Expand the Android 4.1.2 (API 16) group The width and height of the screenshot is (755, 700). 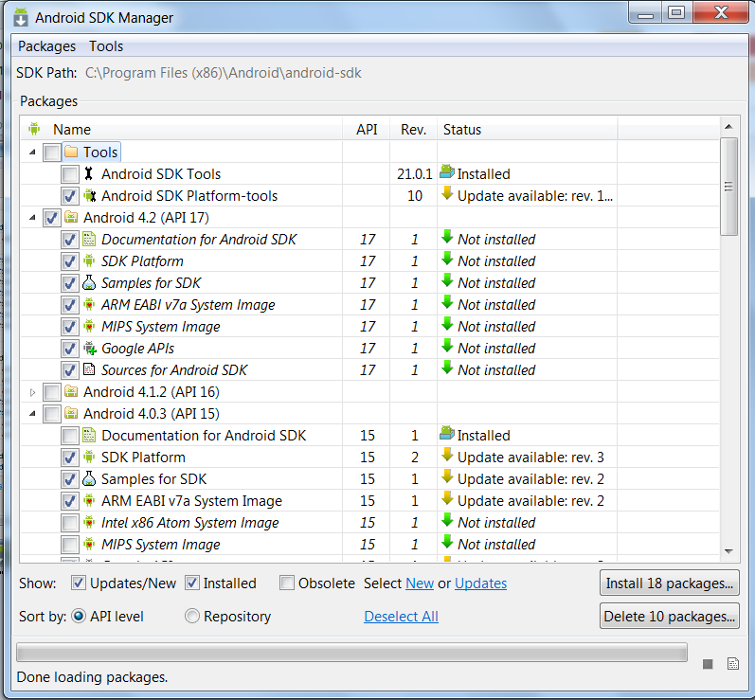[32, 392]
